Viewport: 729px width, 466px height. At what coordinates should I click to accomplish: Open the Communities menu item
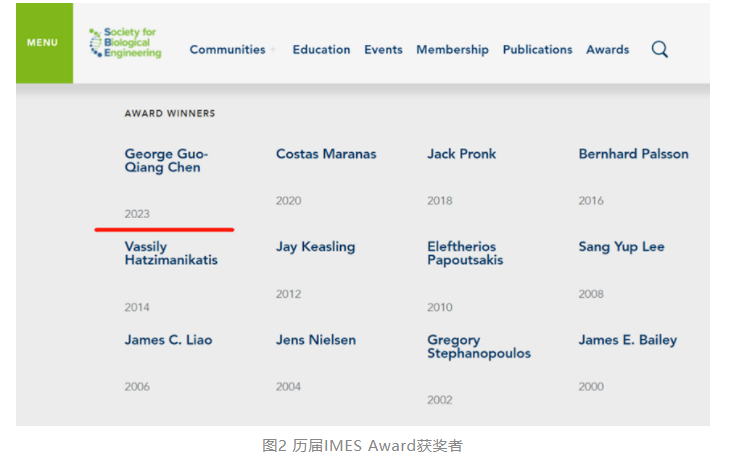click(227, 49)
